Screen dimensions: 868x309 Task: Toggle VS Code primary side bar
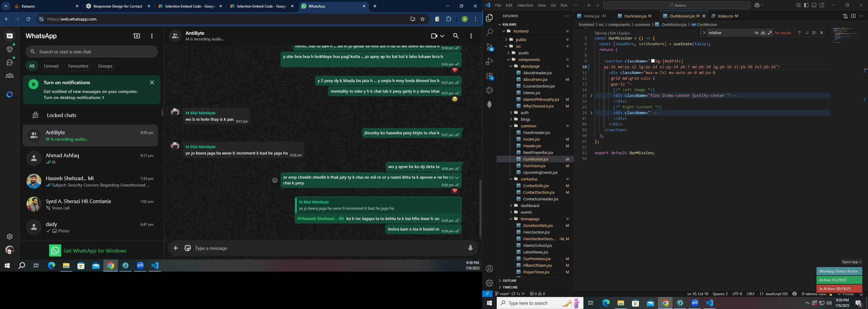(806, 5)
